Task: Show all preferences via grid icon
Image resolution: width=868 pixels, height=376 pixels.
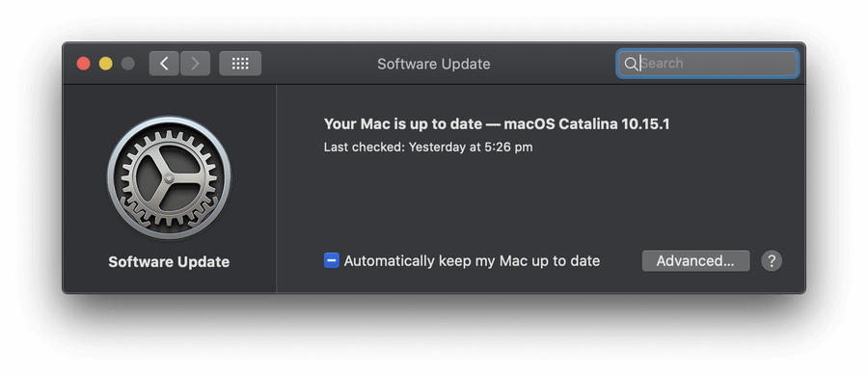Action: pyautogui.click(x=240, y=64)
